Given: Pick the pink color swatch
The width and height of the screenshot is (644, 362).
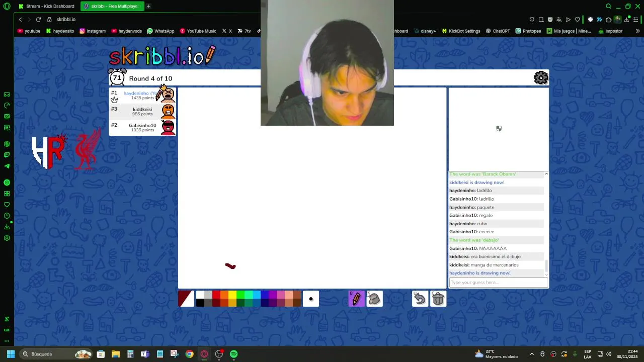Looking at the screenshot, I should pyautogui.click(x=281, y=295).
